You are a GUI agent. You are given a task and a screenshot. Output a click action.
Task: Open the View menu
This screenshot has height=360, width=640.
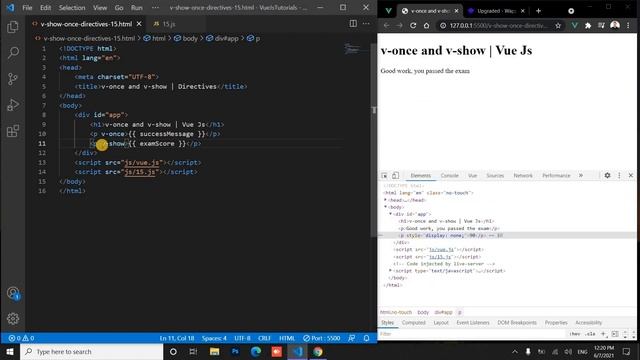(100, 8)
